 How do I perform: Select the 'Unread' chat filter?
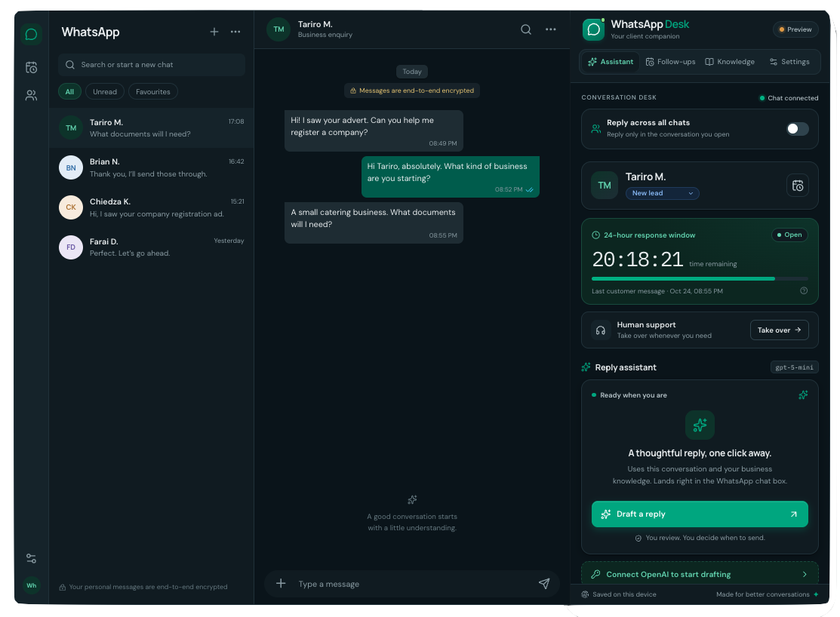(105, 91)
